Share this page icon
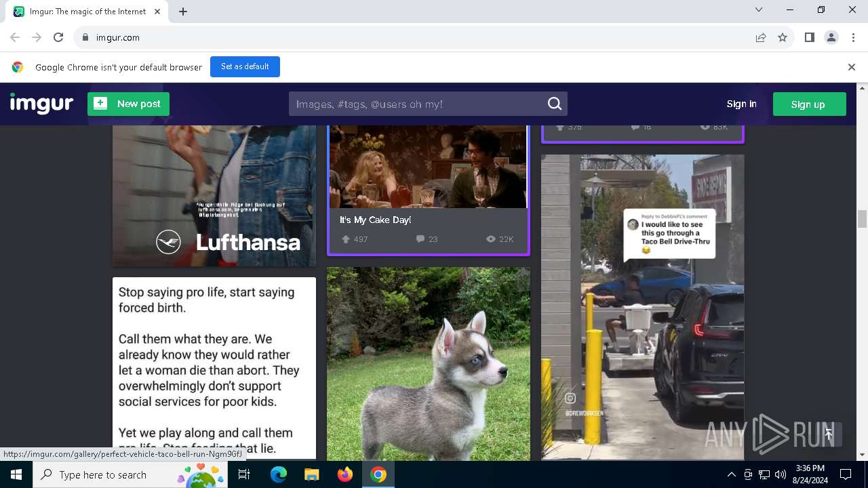Image resolution: width=868 pixels, height=488 pixels. [x=761, y=37]
